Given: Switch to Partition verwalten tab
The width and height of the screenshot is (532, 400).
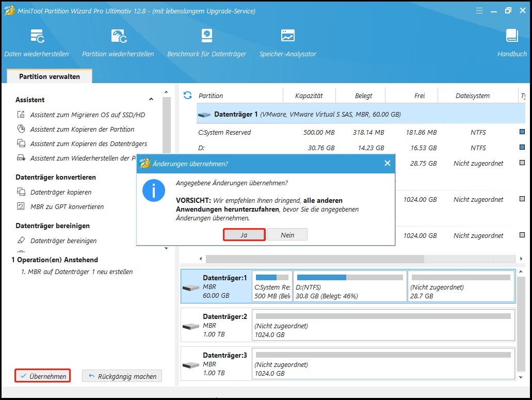Looking at the screenshot, I should click(x=50, y=76).
